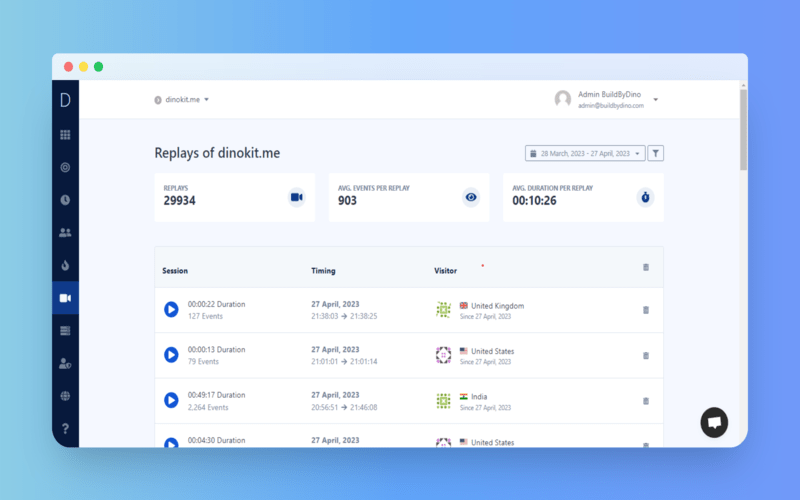
Task: Click the Timing column header
Action: click(x=323, y=271)
